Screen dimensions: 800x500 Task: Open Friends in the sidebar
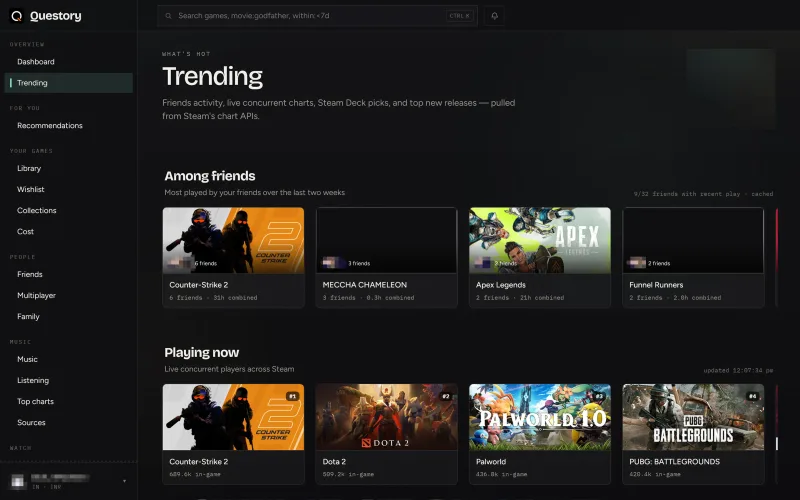[x=69, y=274]
